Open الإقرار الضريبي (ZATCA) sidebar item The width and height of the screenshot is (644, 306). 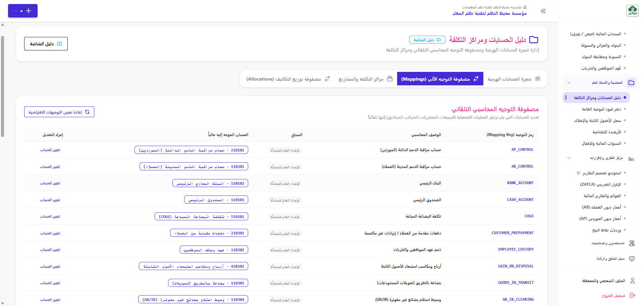pos(600,184)
